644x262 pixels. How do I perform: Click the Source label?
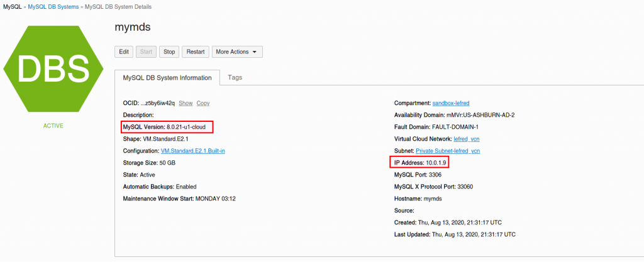click(404, 210)
